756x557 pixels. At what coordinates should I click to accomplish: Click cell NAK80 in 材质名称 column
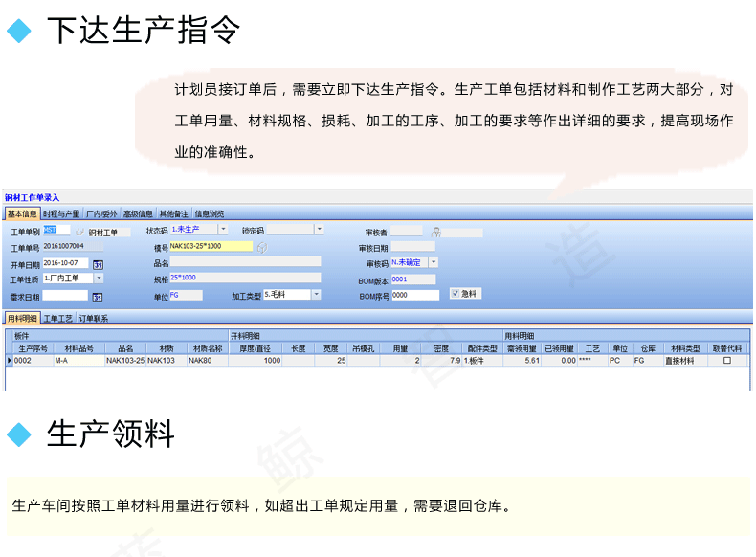coord(208,360)
